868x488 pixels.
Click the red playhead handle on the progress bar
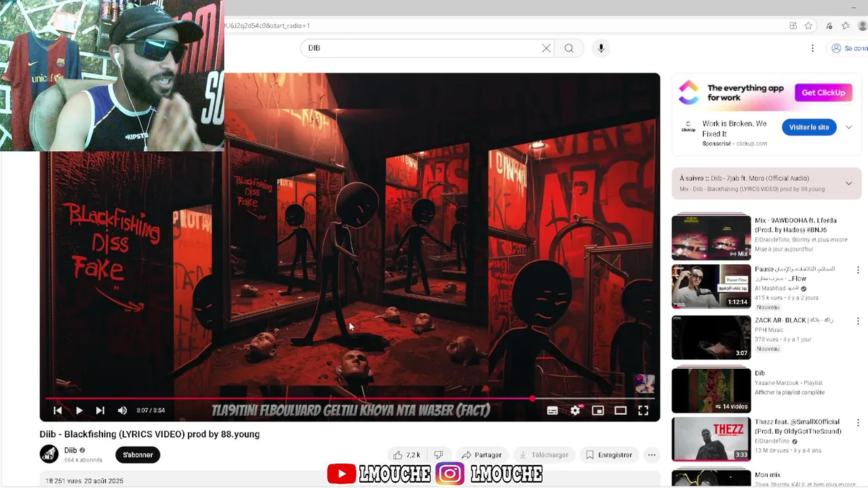click(532, 399)
